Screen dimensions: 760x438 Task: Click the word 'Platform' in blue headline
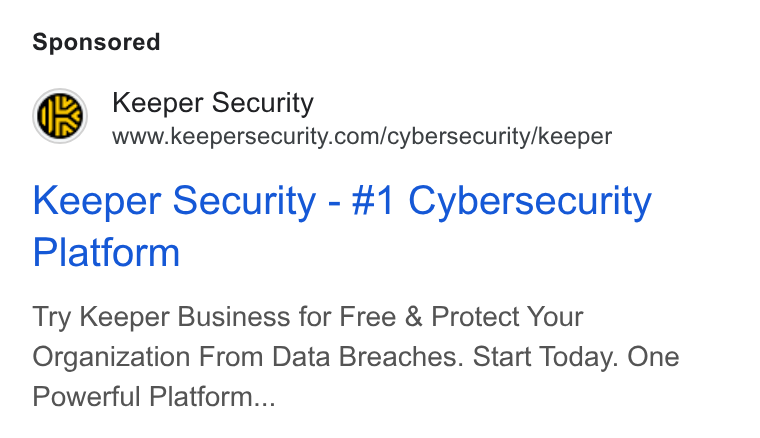pos(106,252)
